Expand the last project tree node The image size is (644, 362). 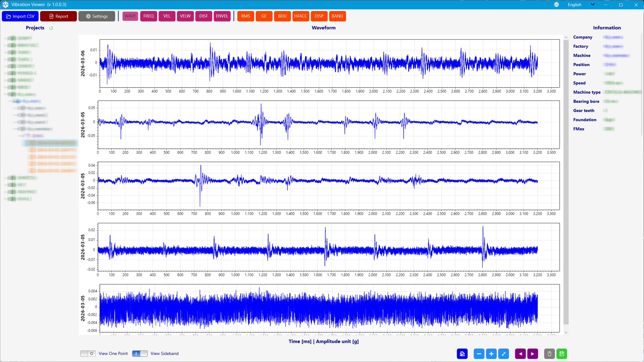(x=6, y=199)
